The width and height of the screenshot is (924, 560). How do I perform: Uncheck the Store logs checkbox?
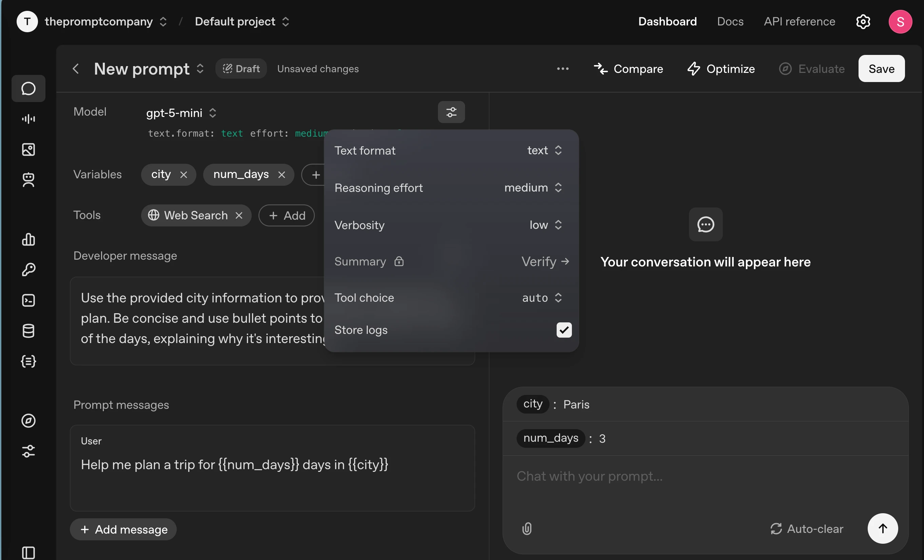coord(564,330)
